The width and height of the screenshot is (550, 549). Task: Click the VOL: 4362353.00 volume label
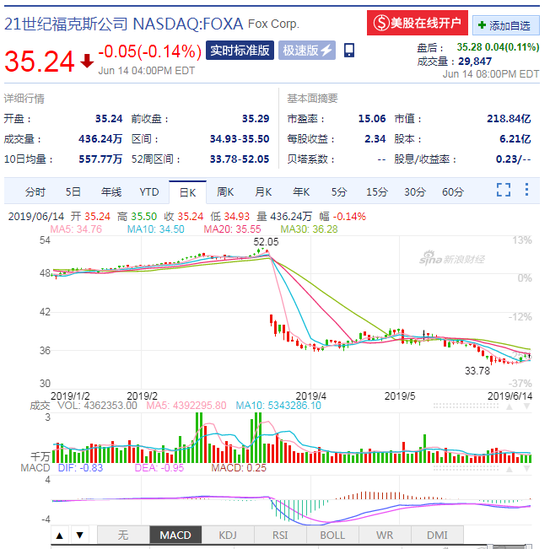click(97, 406)
